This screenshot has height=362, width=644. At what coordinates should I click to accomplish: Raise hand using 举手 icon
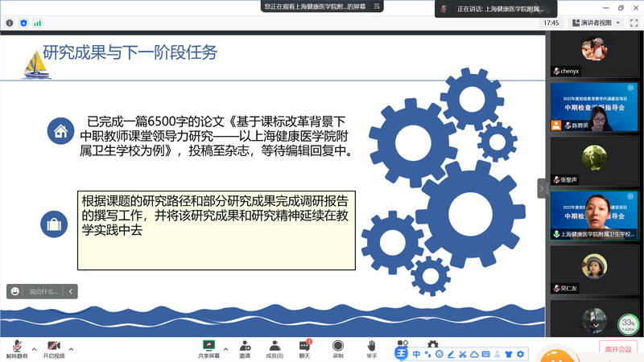(371, 348)
